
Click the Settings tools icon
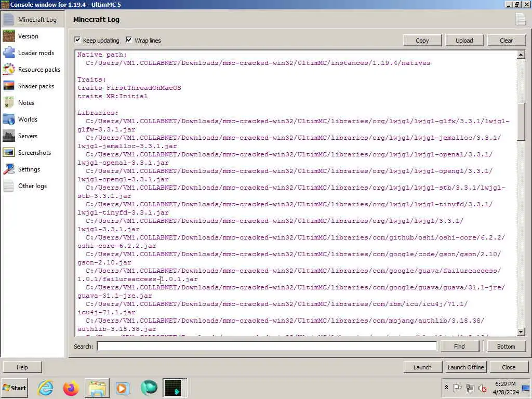pyautogui.click(x=8, y=169)
